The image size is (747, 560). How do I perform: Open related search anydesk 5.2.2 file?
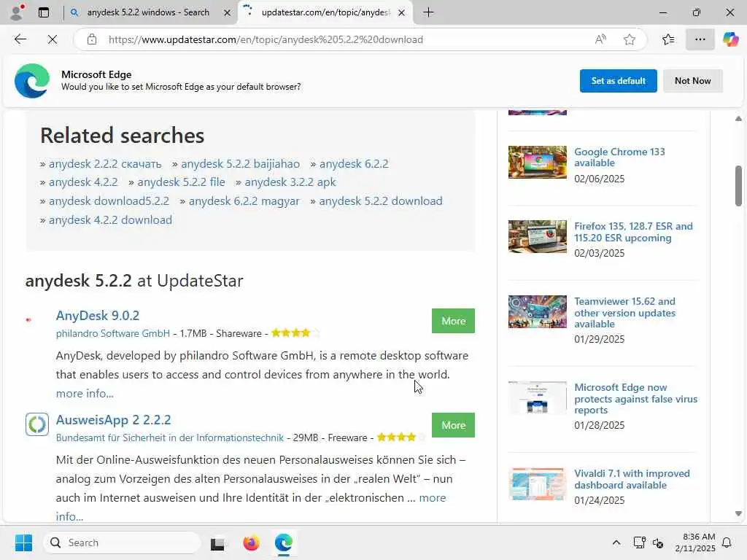point(181,182)
